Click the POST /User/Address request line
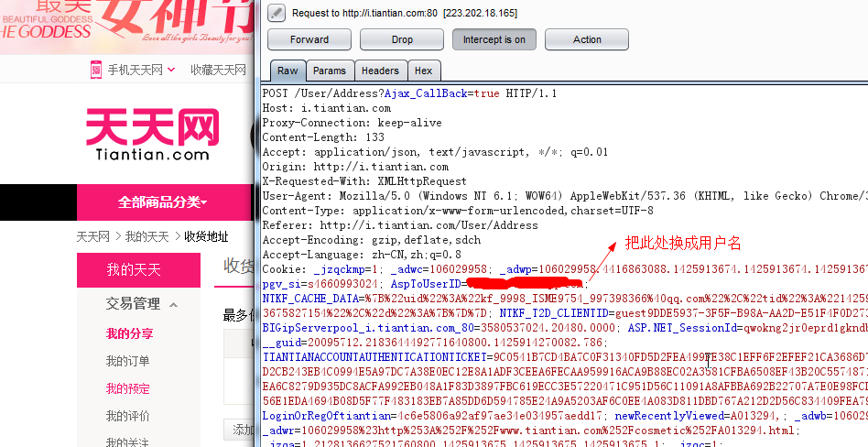 click(x=409, y=93)
